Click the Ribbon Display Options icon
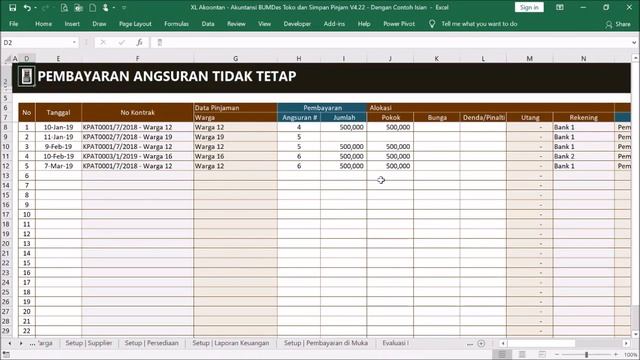640x360 pixels. [x=560, y=7]
